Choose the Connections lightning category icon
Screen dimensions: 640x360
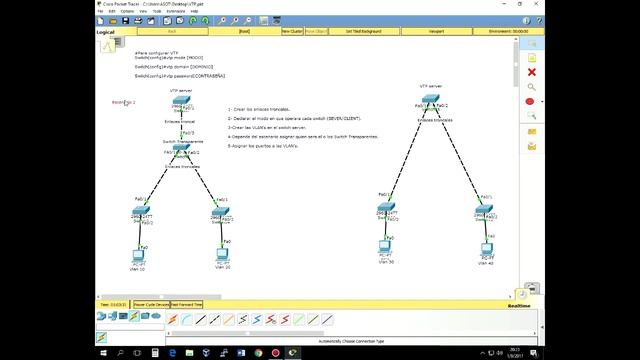click(134, 316)
